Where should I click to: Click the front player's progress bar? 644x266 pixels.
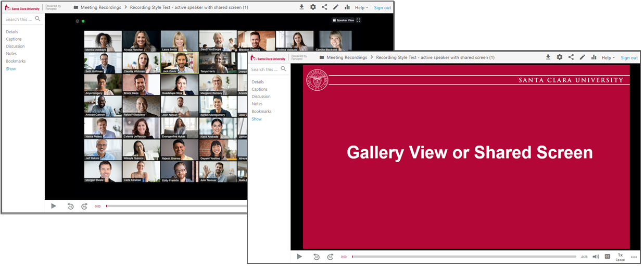(463, 257)
